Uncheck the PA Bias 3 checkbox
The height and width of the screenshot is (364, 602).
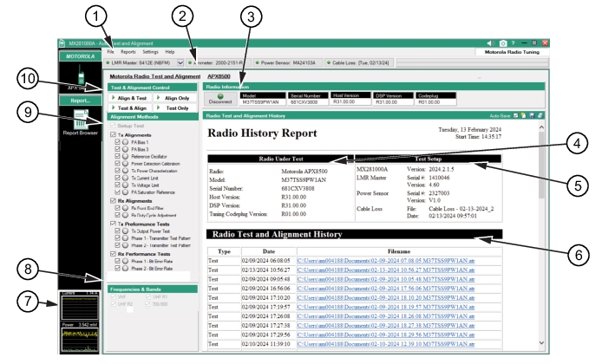[117, 149]
